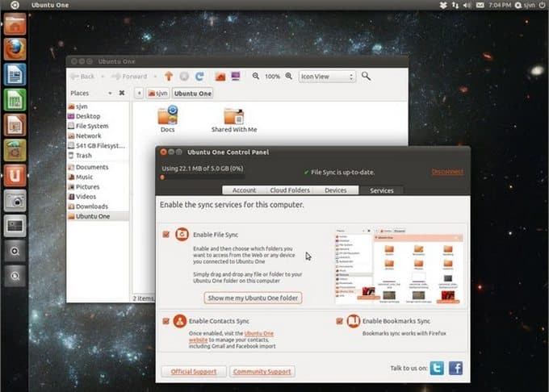Screen dimensions: 549x392
Task: Click the Twitter icon in control panel
Action: point(437,368)
